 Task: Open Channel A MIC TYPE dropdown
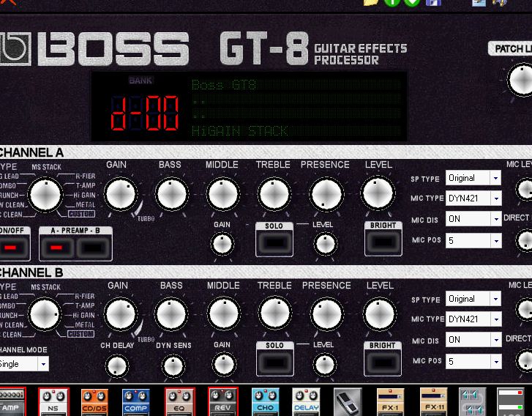473,198
